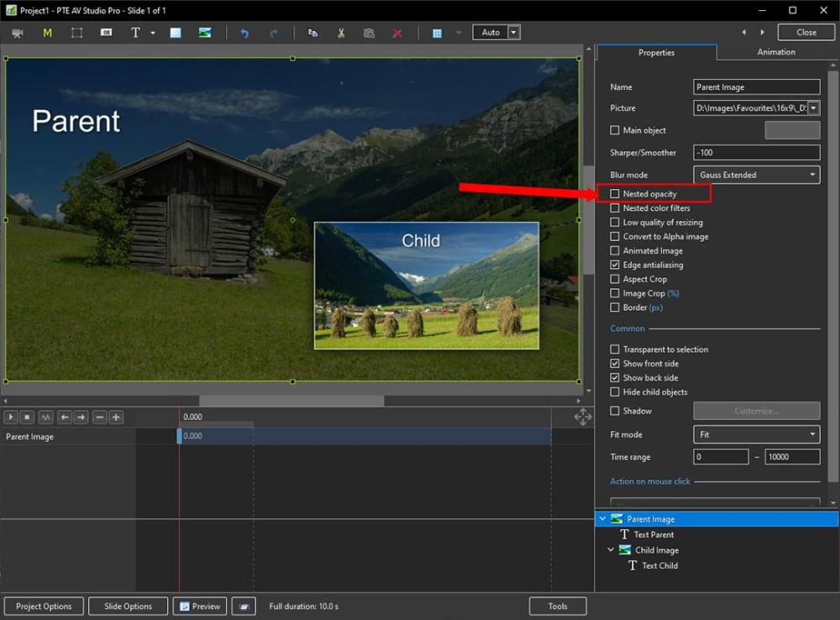This screenshot has height=620, width=840.
Task: Collapse the Child Image tree node
Action: coord(611,550)
